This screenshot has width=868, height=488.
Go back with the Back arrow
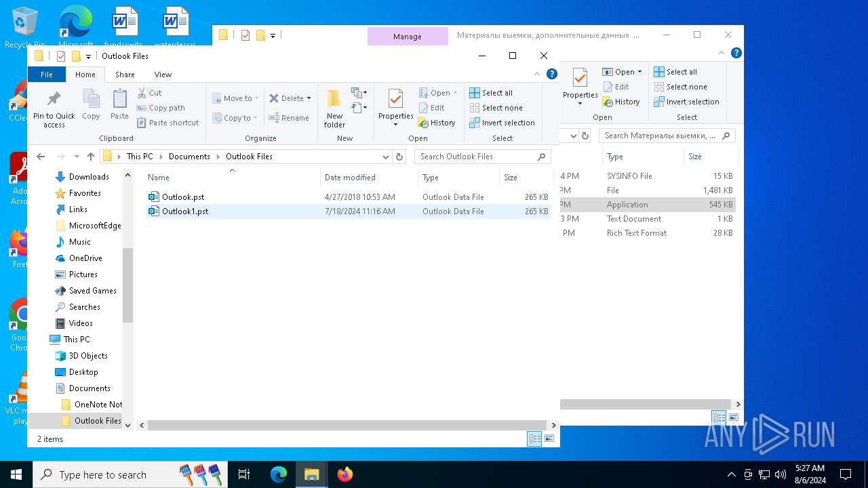41,157
